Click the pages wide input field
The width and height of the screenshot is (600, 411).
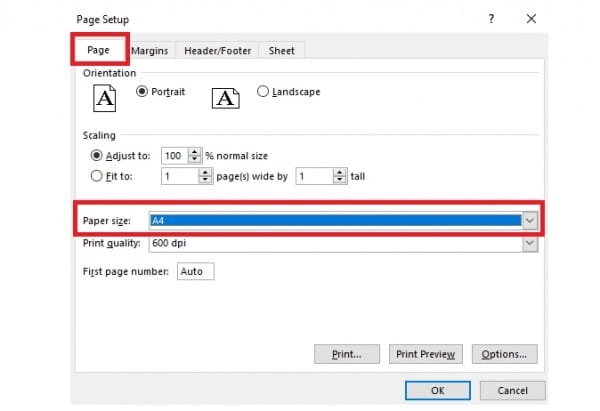pyautogui.click(x=180, y=176)
